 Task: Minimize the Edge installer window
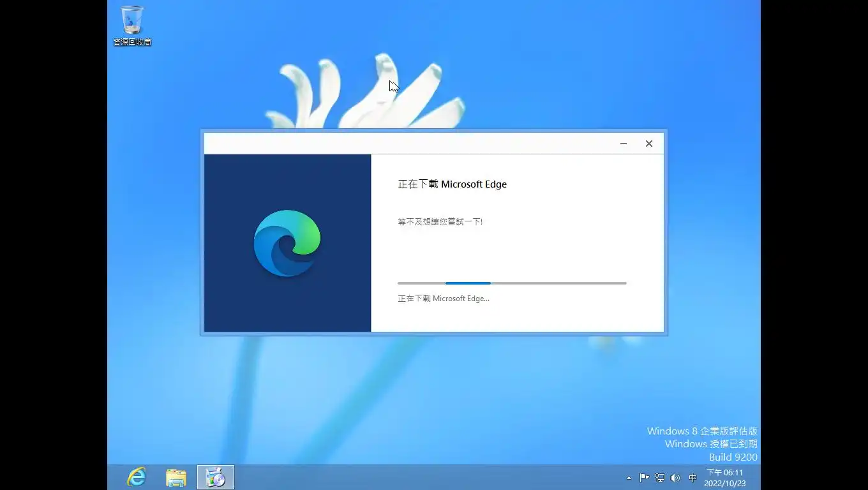pyautogui.click(x=624, y=144)
